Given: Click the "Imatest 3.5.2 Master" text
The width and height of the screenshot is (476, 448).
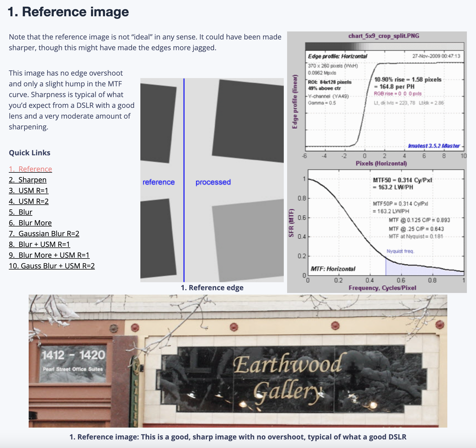Looking at the screenshot, I should (434, 146).
